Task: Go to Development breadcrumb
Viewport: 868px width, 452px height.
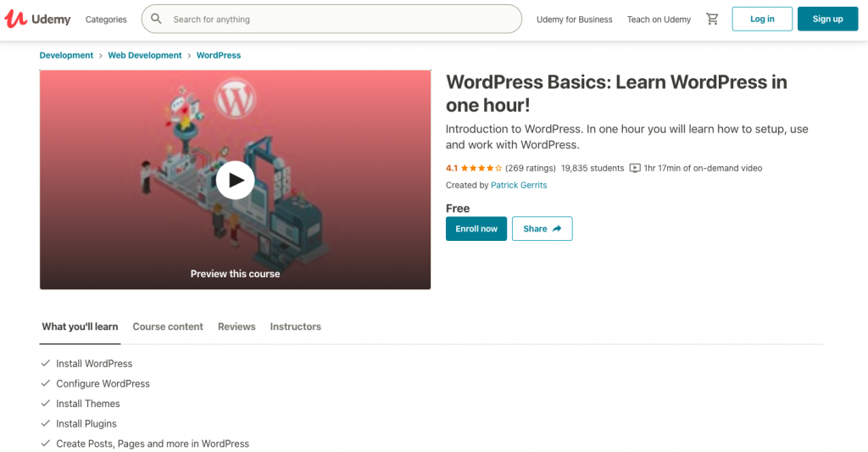Action: coord(66,55)
